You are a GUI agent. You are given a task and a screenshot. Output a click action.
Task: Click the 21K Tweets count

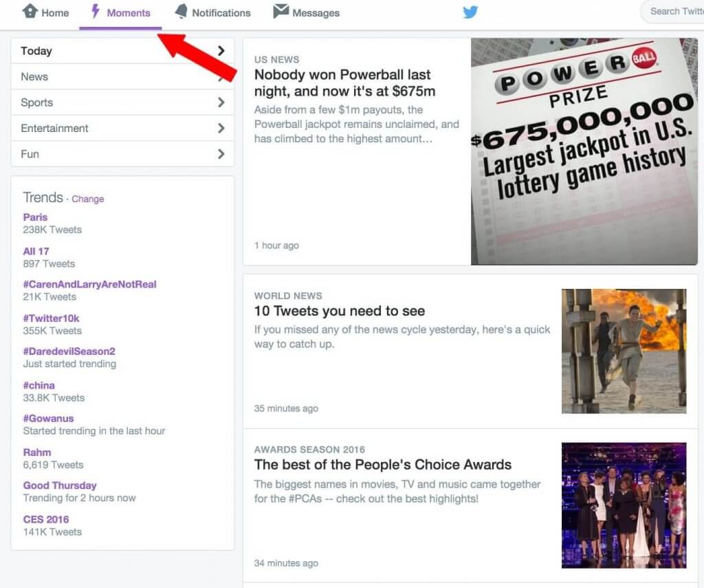tap(49, 297)
